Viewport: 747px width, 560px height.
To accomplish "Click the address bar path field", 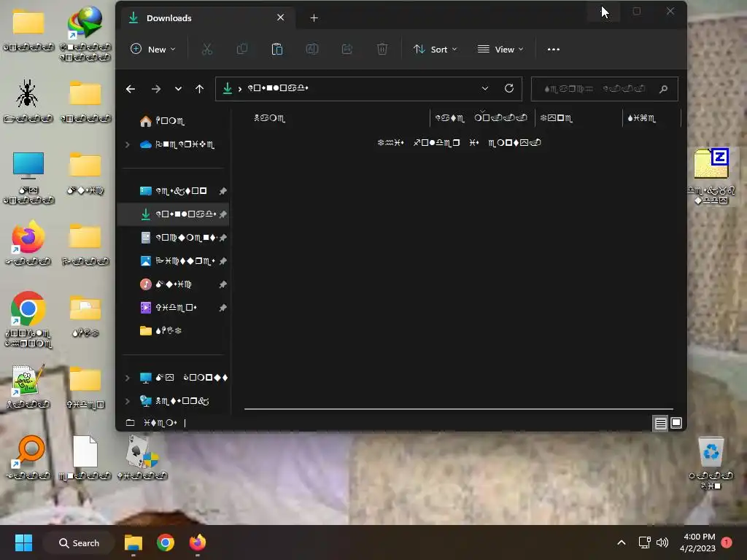I will point(368,89).
